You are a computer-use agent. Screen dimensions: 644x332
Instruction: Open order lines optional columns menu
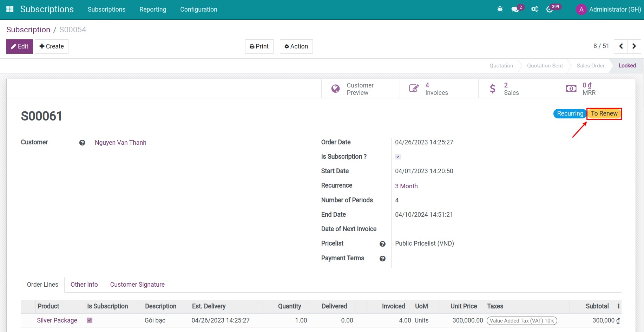point(618,306)
